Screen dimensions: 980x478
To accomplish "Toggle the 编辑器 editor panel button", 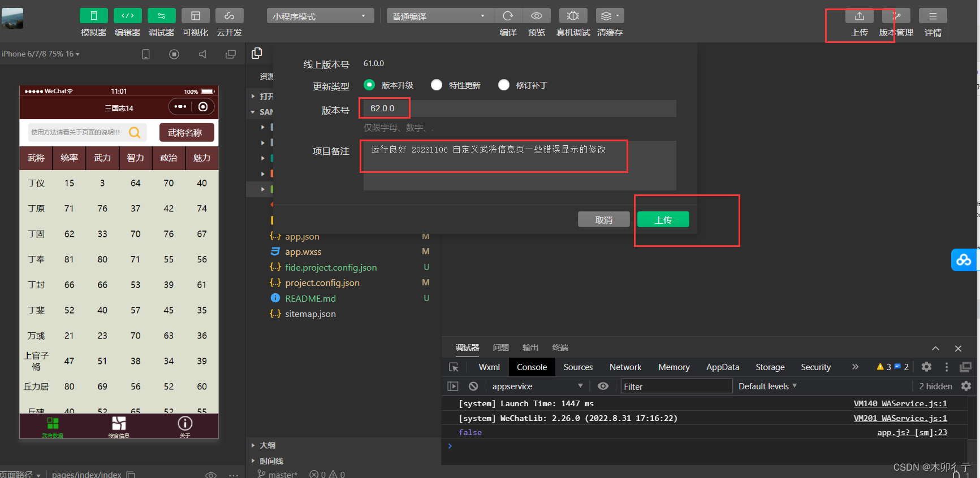I will [128, 16].
